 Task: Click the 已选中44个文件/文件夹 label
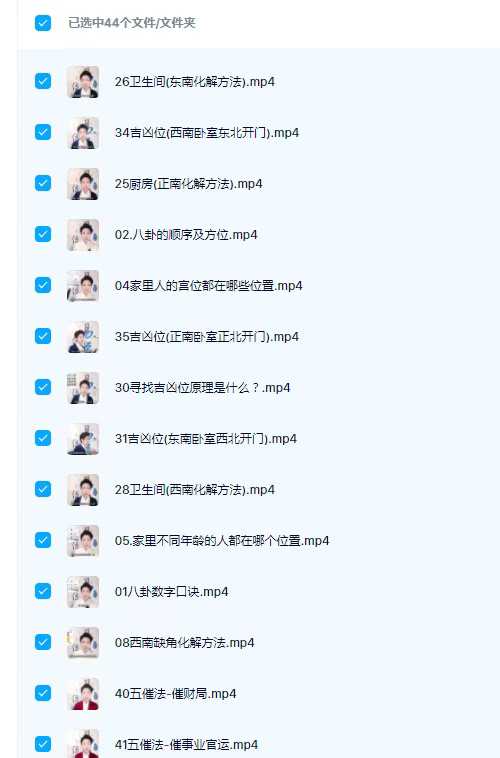(132, 23)
